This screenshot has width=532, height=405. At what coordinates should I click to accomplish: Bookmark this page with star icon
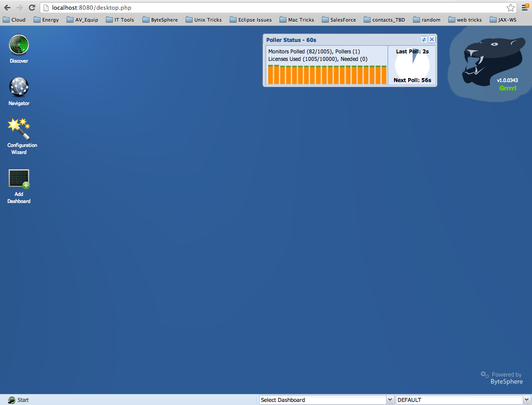(x=510, y=8)
